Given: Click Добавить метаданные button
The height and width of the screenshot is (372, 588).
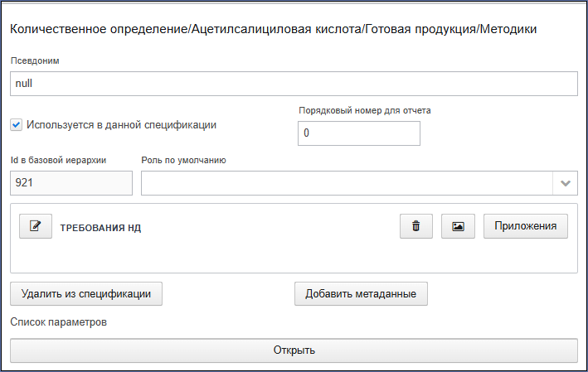Looking at the screenshot, I should click(x=361, y=293).
